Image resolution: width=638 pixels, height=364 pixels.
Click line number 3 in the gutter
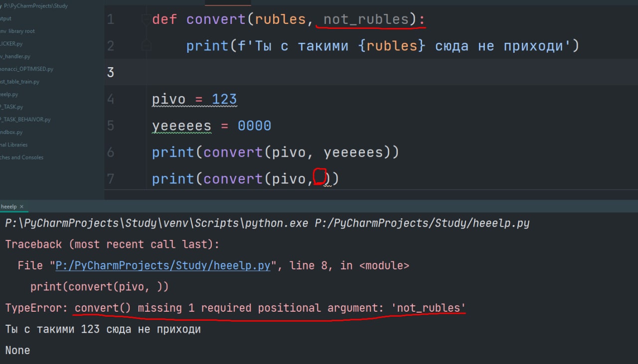pos(111,72)
